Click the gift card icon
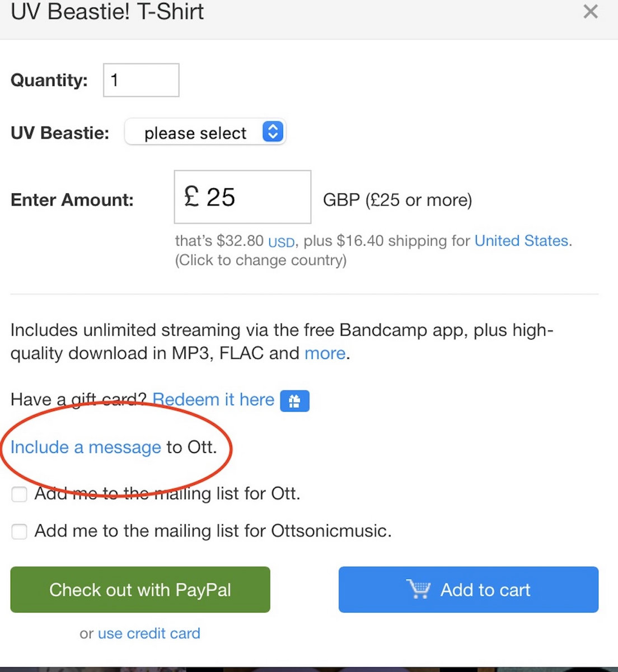The width and height of the screenshot is (618, 672). pos(294,401)
